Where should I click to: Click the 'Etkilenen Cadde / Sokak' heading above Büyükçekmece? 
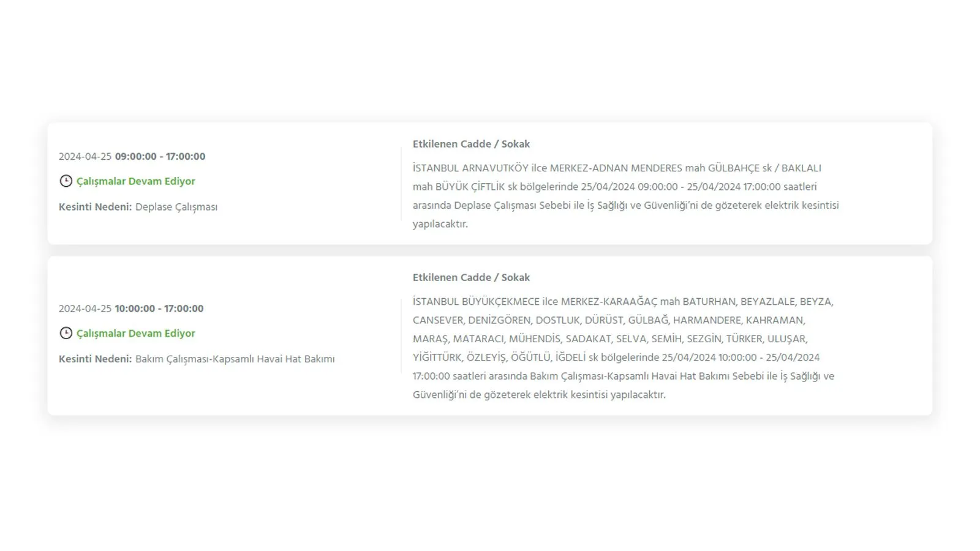[471, 277]
